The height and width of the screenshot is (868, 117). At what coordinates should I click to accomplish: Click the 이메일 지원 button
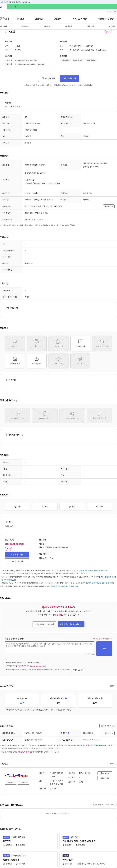coord(17,561)
